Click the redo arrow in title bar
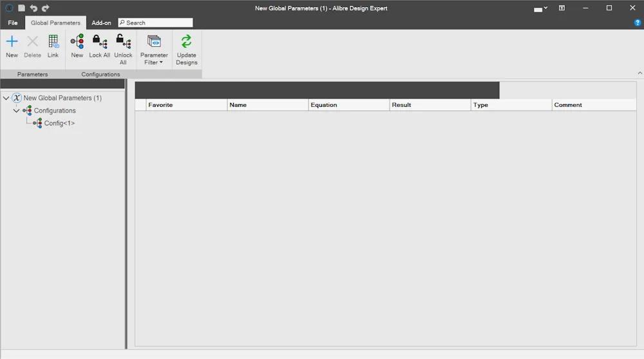 (x=45, y=8)
